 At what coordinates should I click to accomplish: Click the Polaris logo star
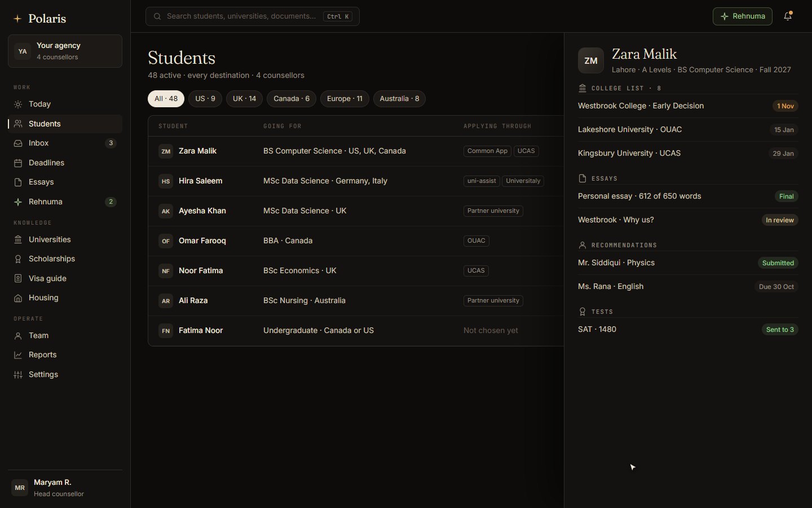(17, 19)
